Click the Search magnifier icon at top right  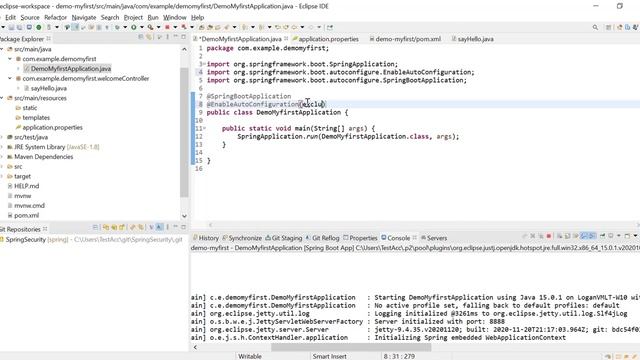pyautogui.click(x=595, y=27)
